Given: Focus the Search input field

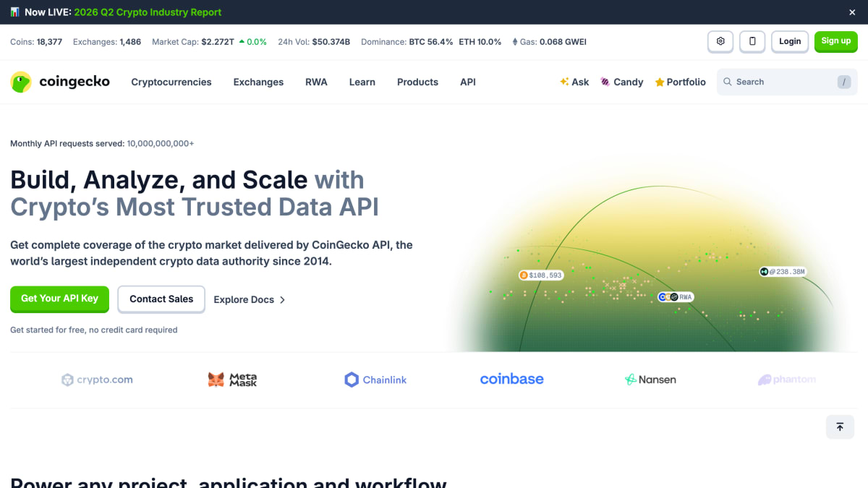Looking at the screenshot, I should pyautogui.click(x=787, y=82).
